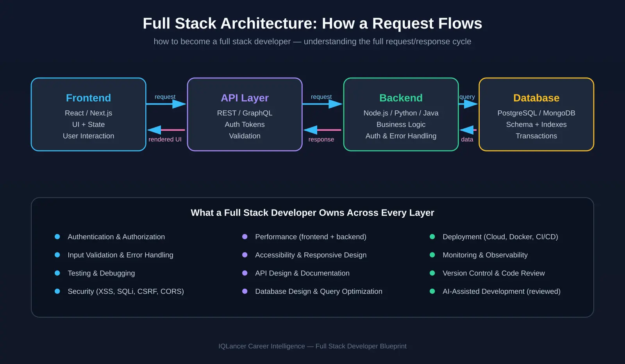This screenshot has width=625, height=364.
Task: Click the blue arrow from Frontend to API Layer
Action: pyautogui.click(x=166, y=104)
